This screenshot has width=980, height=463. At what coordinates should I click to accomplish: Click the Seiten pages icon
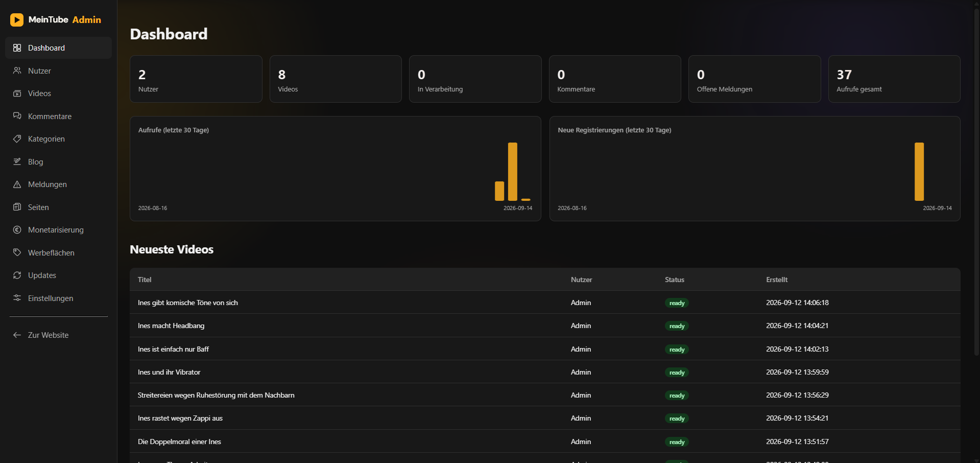point(17,207)
